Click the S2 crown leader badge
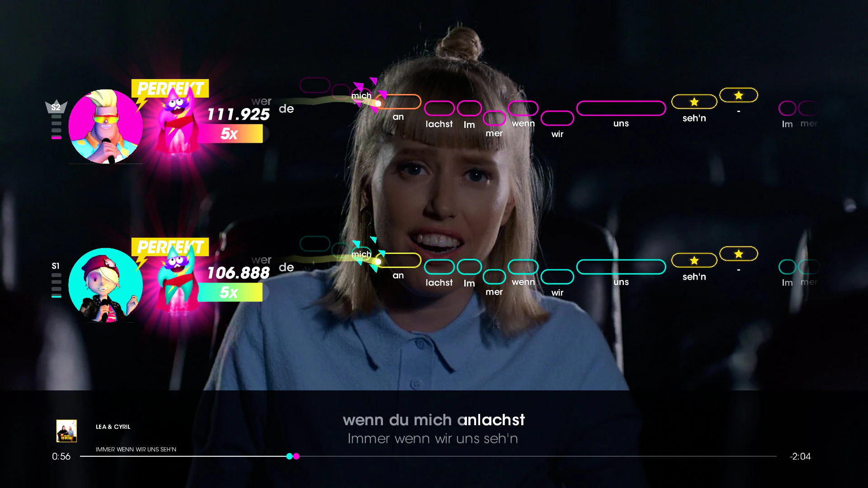 (56, 106)
